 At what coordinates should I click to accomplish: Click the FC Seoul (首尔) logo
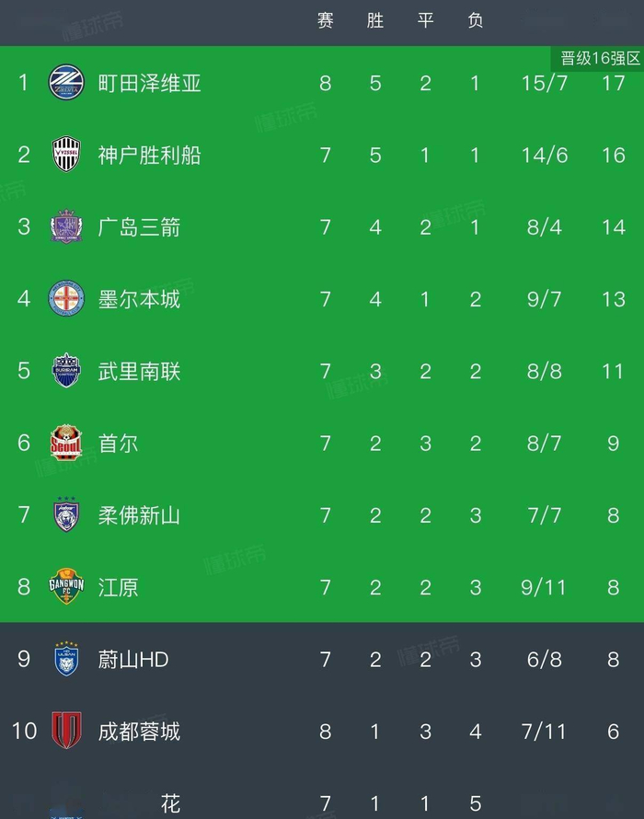coord(66,443)
